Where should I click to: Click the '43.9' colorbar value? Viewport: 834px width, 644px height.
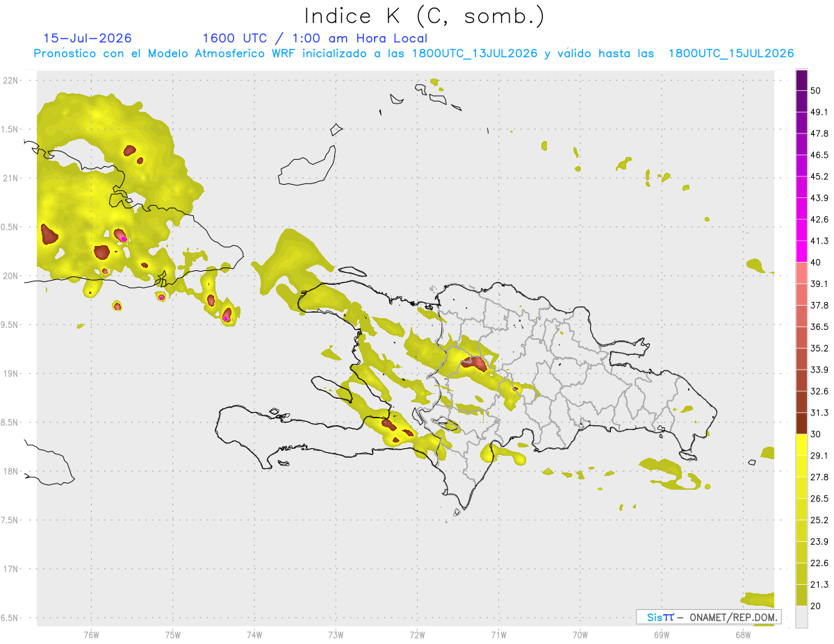(819, 198)
